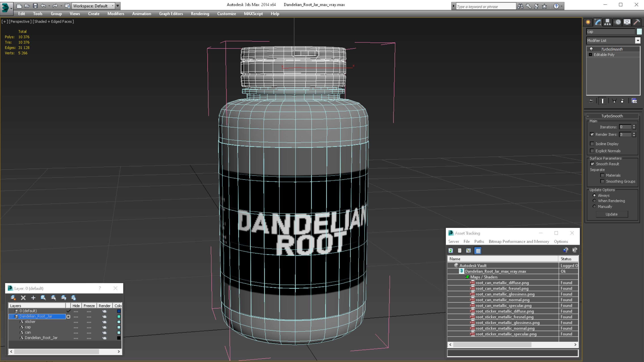Click the star favorites icon in the title bar
This screenshot has width=644, height=362.
click(x=544, y=6)
